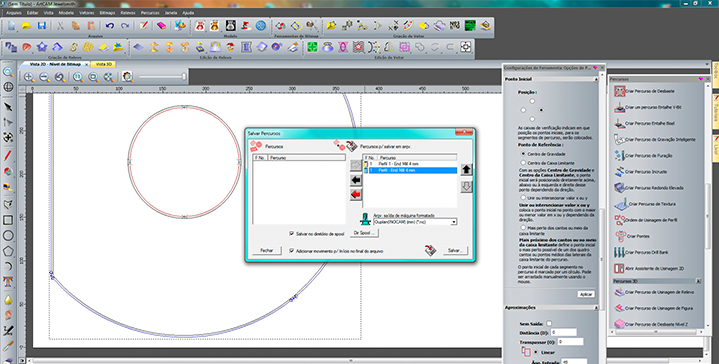Viewport: 719px width, 364px height.
Task: Click the undo arrow icon
Action: click(x=110, y=26)
